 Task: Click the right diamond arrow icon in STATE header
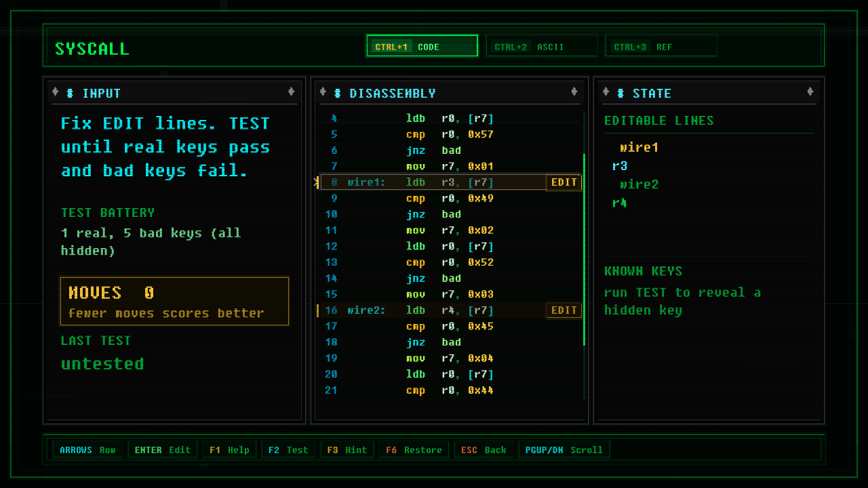coord(810,92)
